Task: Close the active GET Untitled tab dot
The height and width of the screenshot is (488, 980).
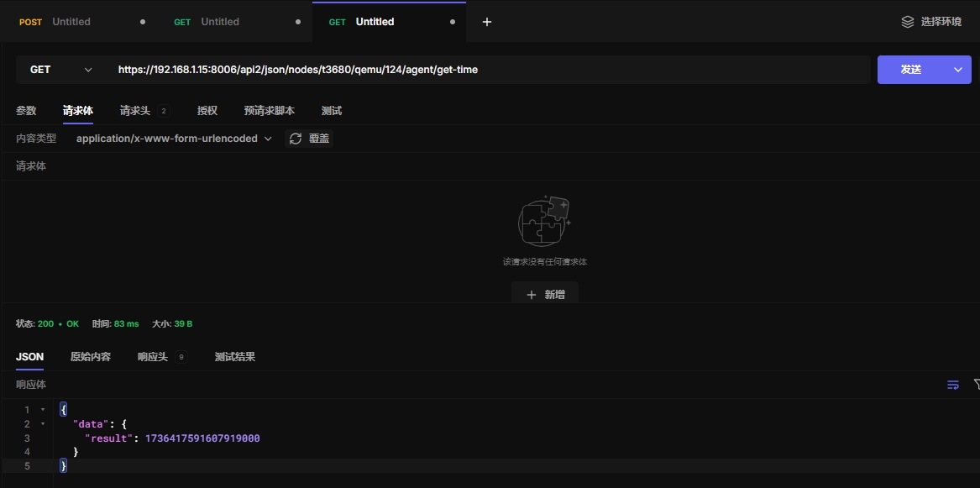Action: (x=453, y=22)
